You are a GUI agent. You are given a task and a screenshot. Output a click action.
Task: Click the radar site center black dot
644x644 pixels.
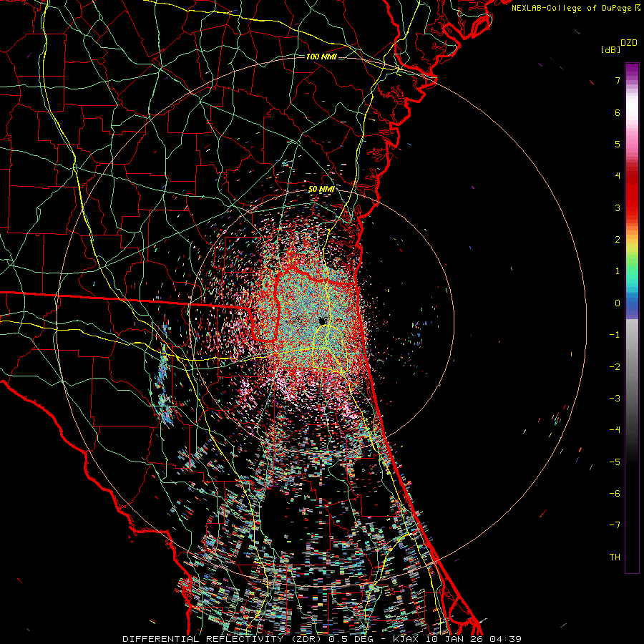[323, 321]
